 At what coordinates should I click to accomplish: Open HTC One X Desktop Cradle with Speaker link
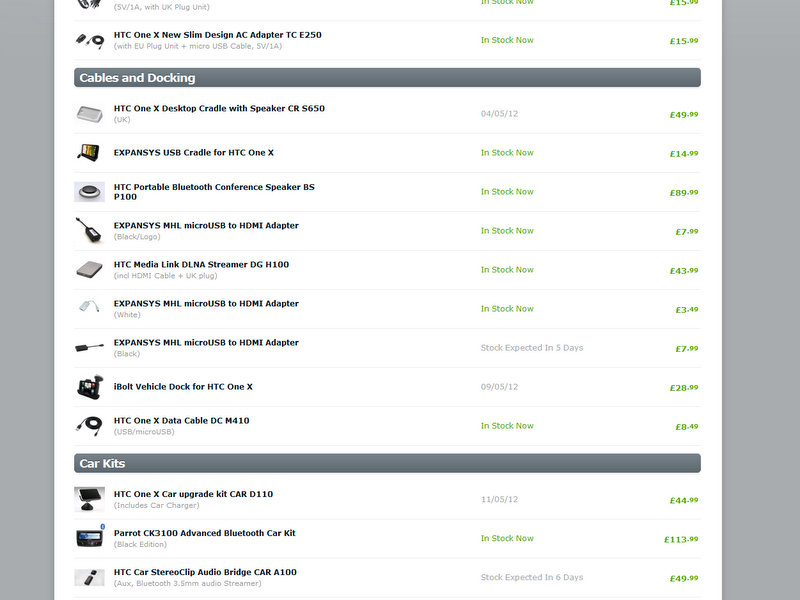[219, 108]
